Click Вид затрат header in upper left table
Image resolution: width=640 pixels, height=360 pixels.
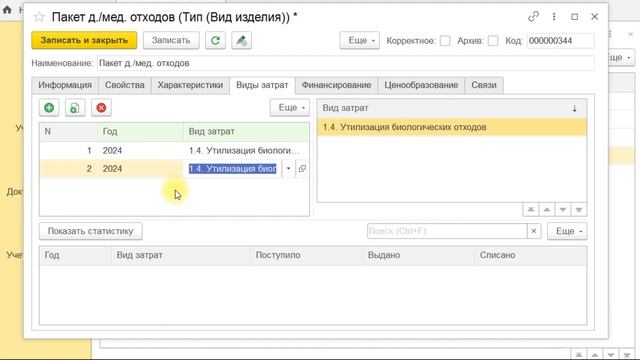pyautogui.click(x=246, y=131)
